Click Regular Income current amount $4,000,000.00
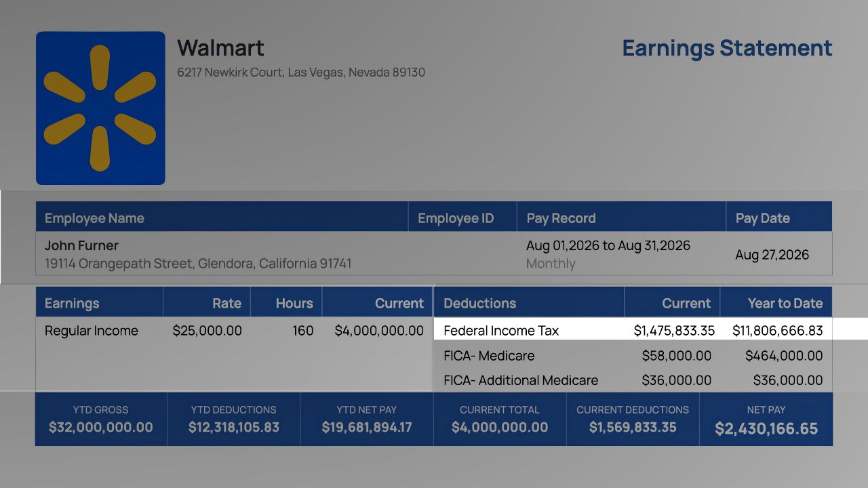The height and width of the screenshot is (488, 868). coord(379,331)
